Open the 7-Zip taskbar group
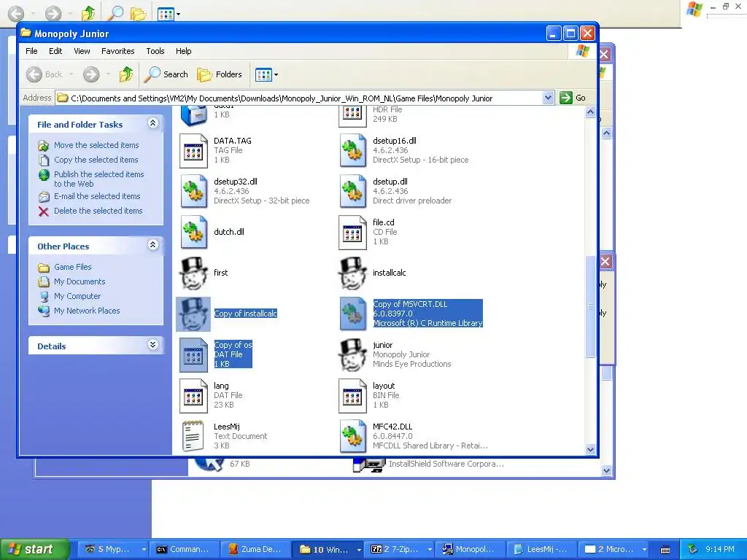The image size is (747, 560). click(400, 549)
